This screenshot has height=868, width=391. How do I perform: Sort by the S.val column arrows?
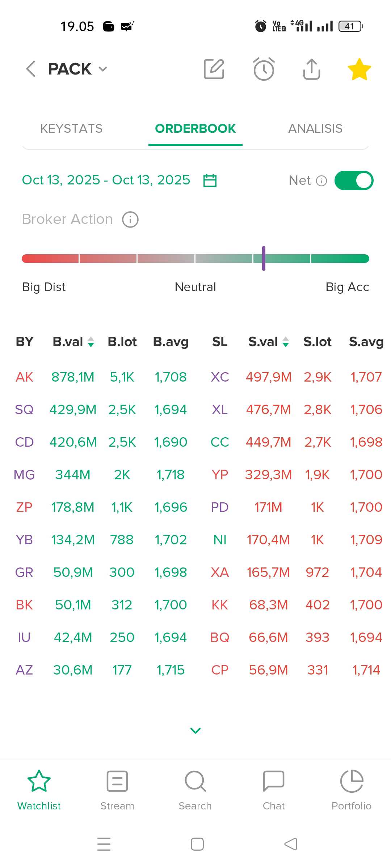(x=286, y=342)
